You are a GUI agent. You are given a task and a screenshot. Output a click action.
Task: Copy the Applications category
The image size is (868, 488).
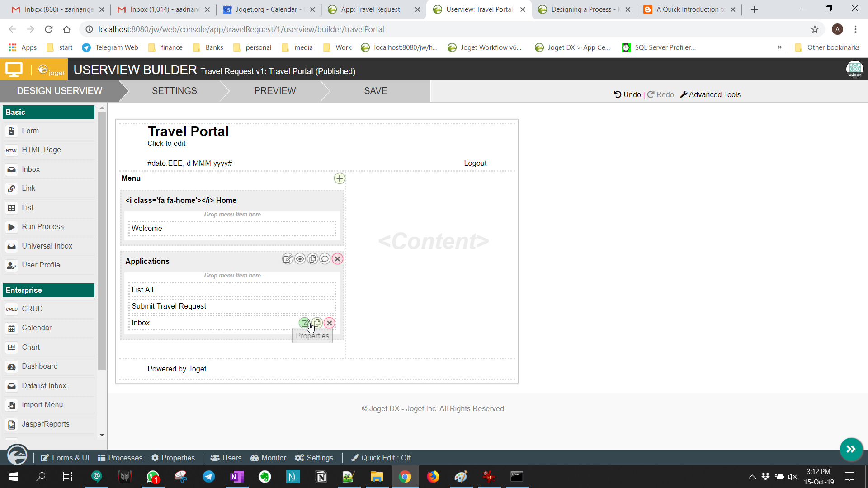pyautogui.click(x=312, y=259)
